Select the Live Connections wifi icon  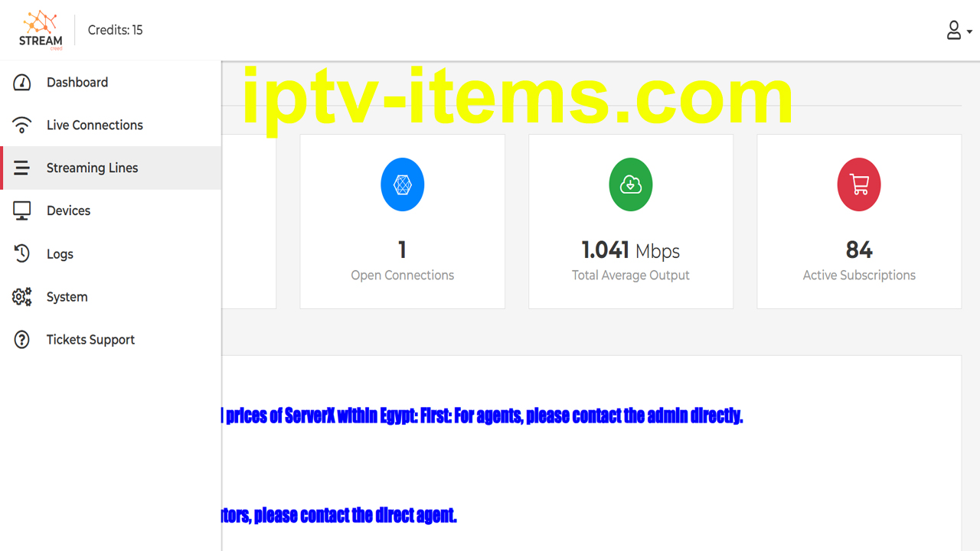tap(22, 125)
